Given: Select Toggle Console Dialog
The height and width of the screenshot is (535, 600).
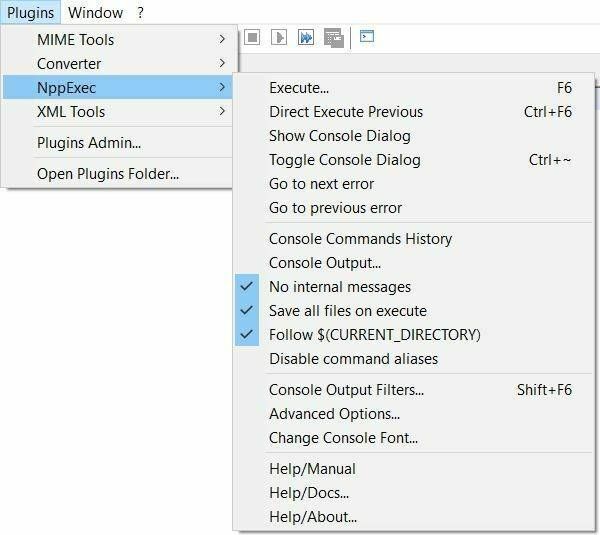Looking at the screenshot, I should pos(414,160).
